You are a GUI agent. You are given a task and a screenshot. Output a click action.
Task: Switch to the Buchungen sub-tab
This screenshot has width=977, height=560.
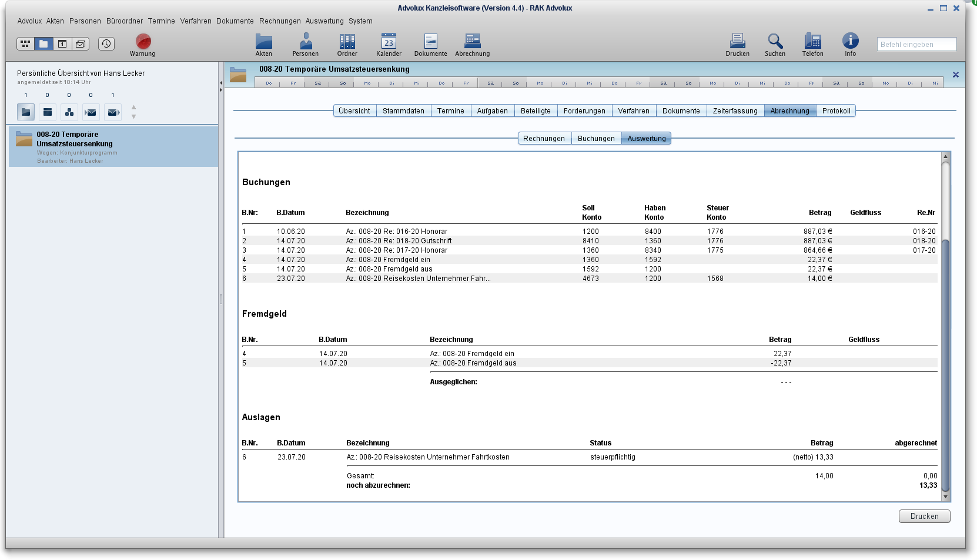tap(596, 138)
